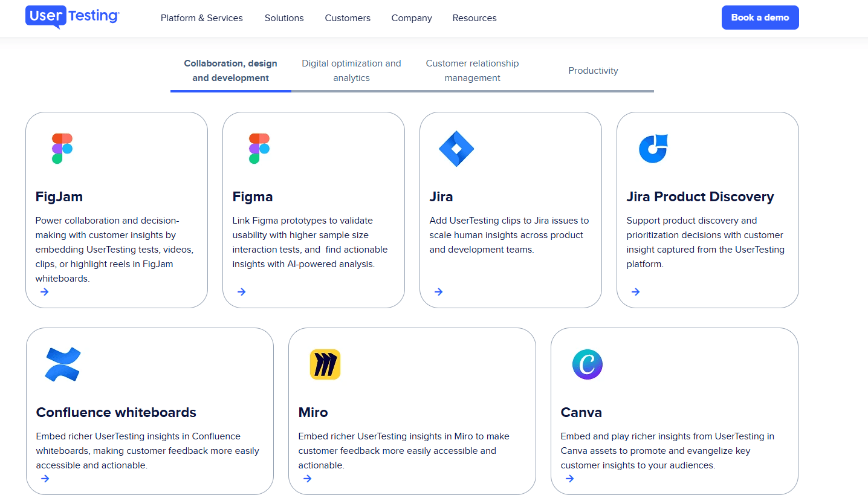This screenshot has height=498, width=868.
Task: Switch to the Productivity tab
Action: click(x=594, y=71)
